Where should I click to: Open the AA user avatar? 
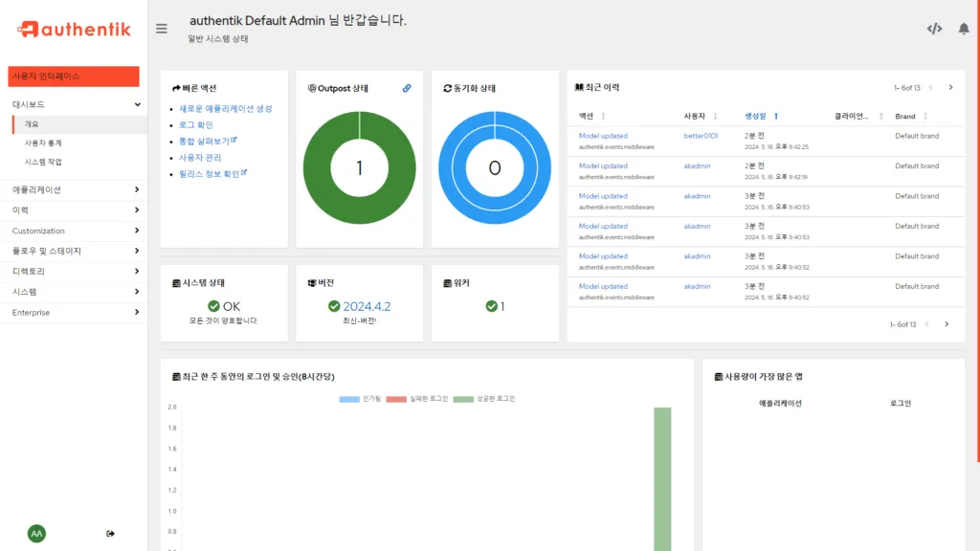36,534
